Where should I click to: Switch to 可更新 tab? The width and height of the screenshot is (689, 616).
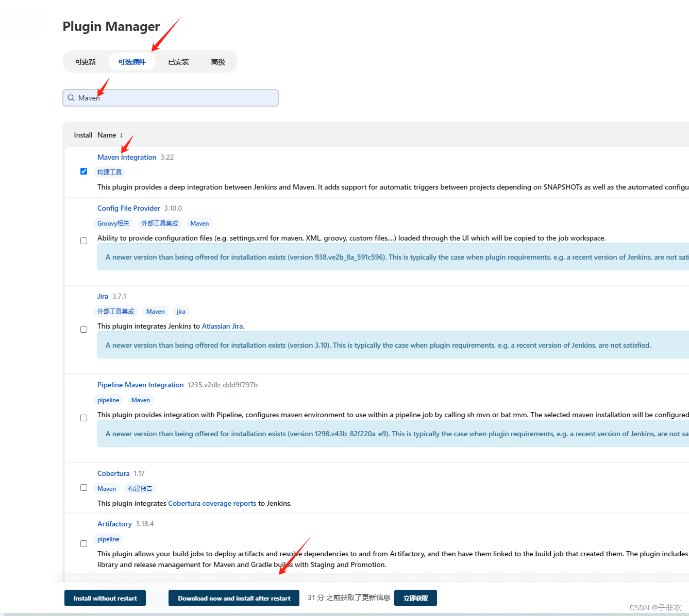86,62
